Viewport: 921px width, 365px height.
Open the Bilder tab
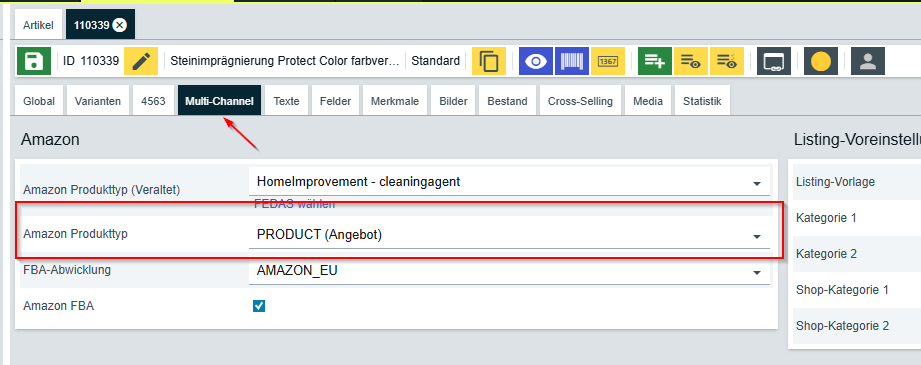[453, 101]
